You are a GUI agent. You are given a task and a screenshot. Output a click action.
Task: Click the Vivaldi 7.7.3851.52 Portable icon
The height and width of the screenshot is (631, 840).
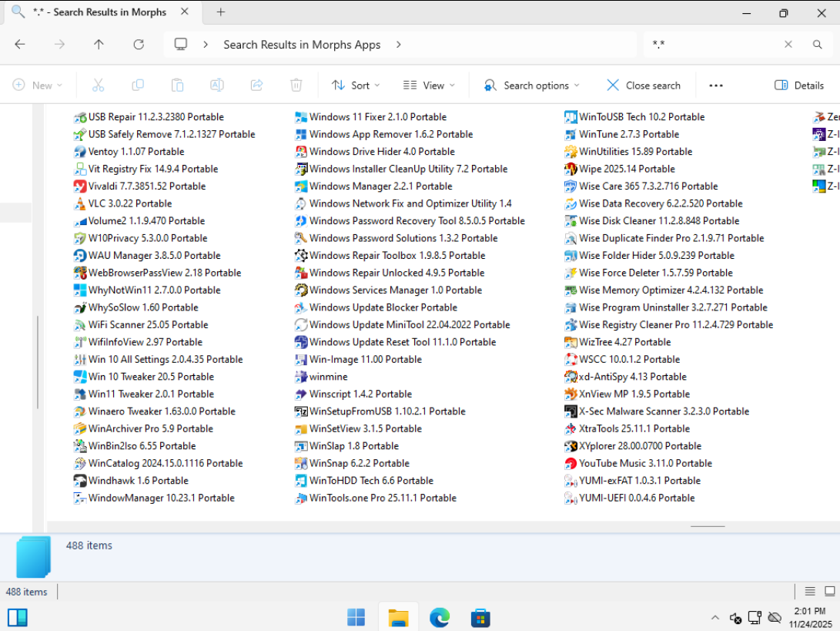pos(79,186)
